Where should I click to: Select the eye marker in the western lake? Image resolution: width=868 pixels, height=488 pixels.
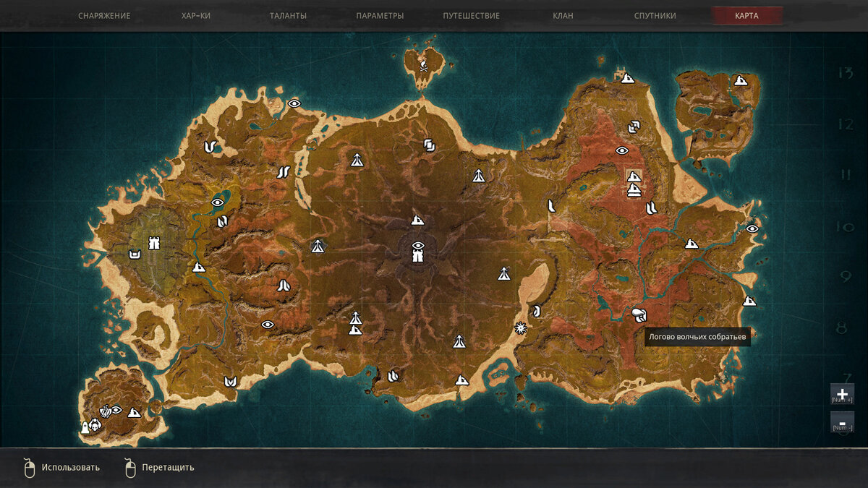click(x=218, y=202)
